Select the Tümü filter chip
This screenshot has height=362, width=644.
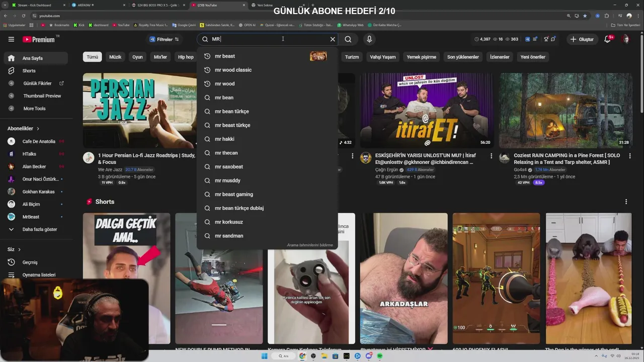tap(93, 57)
